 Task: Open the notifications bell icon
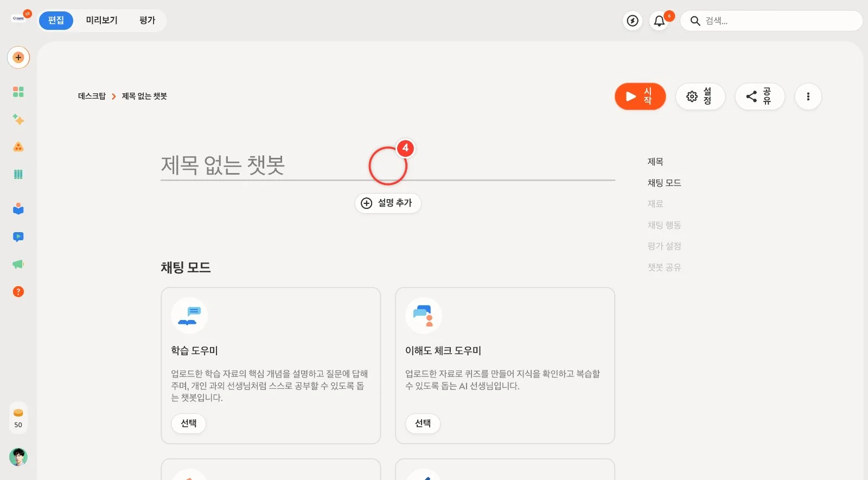659,21
